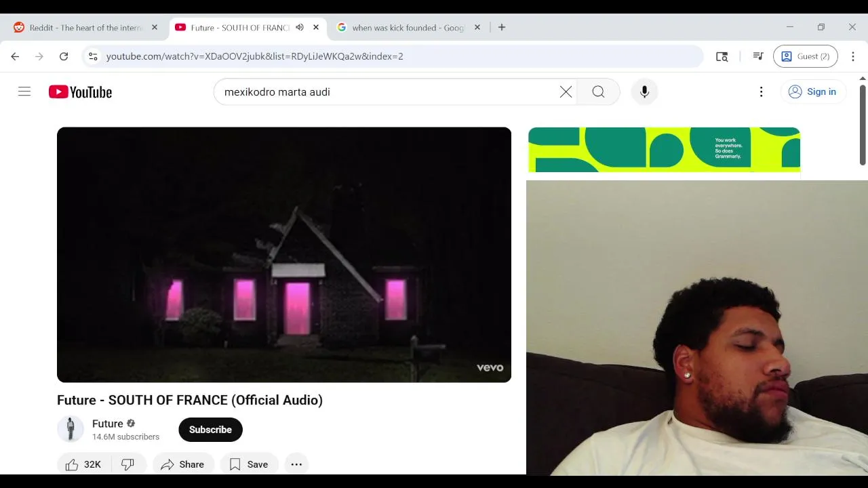
Task: Open the Future channel name link
Action: pyautogui.click(x=108, y=424)
